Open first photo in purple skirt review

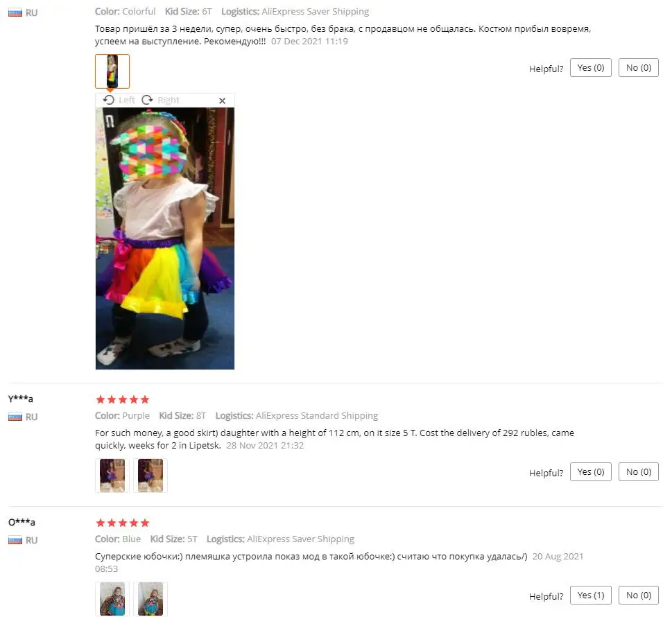click(x=112, y=475)
